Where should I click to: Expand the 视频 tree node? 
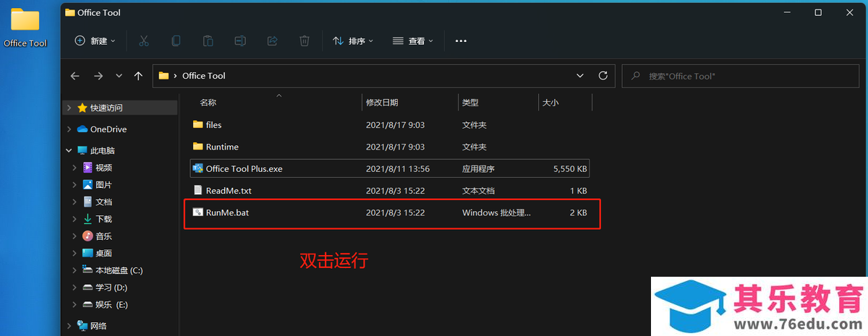point(75,168)
